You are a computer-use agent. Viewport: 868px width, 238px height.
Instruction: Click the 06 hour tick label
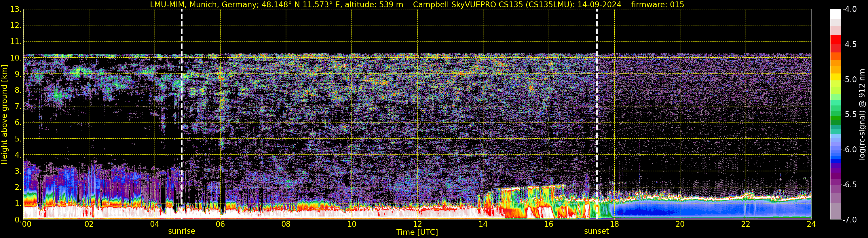(x=220, y=224)
